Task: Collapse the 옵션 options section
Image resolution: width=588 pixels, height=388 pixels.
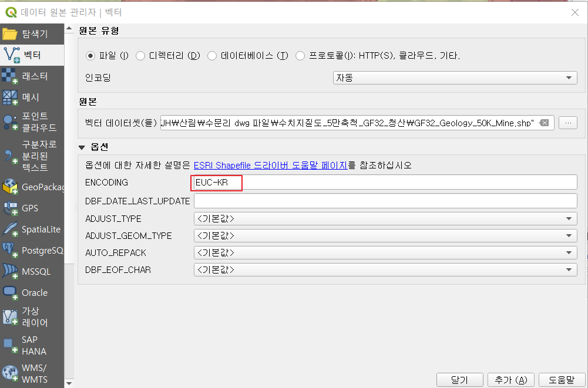Action: (x=82, y=147)
